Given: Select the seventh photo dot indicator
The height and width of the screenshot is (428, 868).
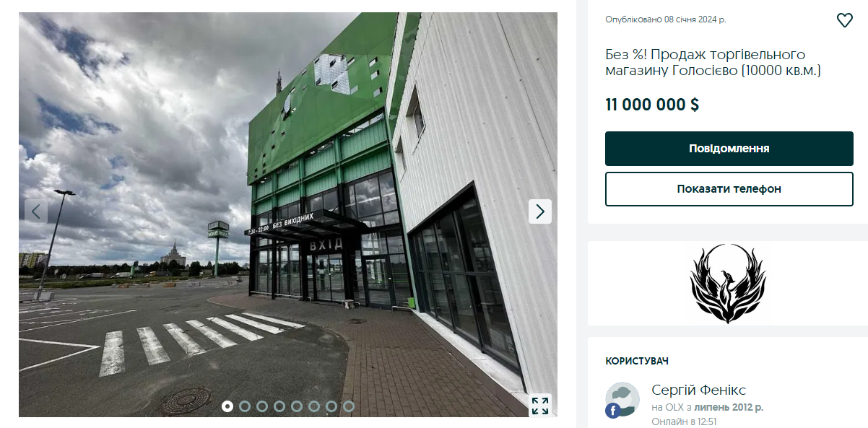Looking at the screenshot, I should pyautogui.click(x=331, y=406).
